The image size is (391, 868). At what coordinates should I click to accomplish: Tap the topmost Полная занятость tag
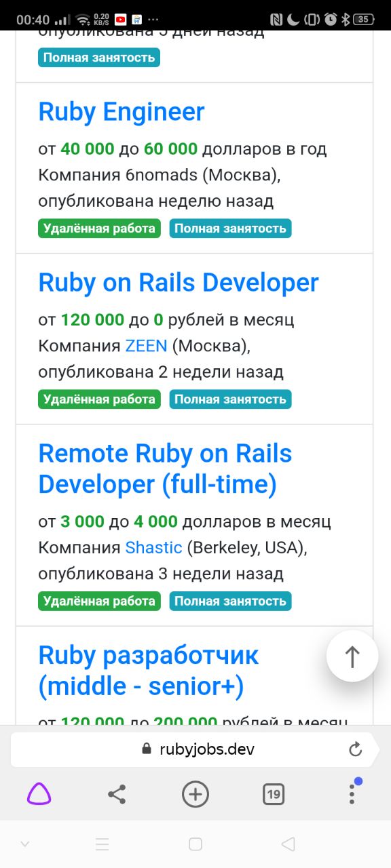[99, 58]
